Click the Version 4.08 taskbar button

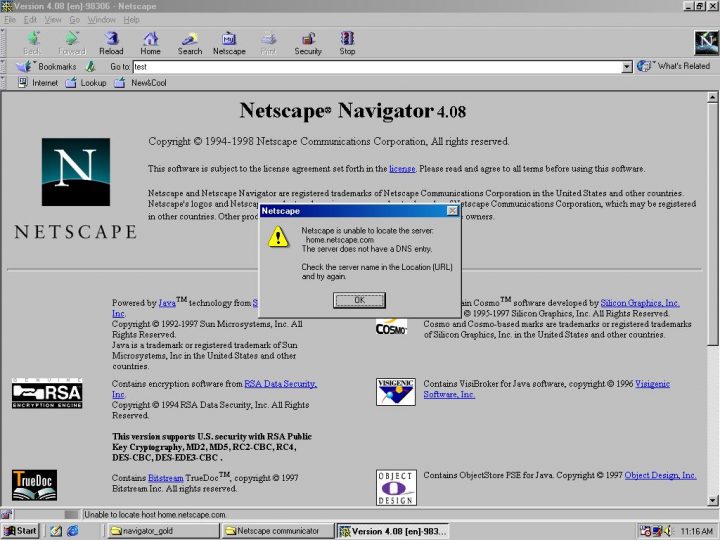393,531
